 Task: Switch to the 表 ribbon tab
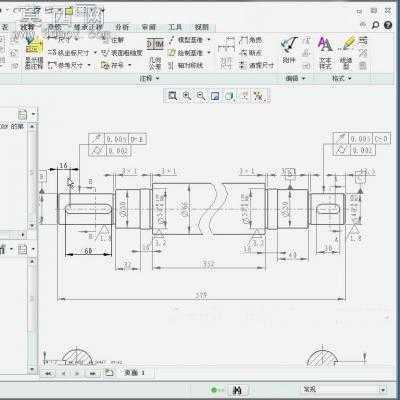(x=5, y=27)
